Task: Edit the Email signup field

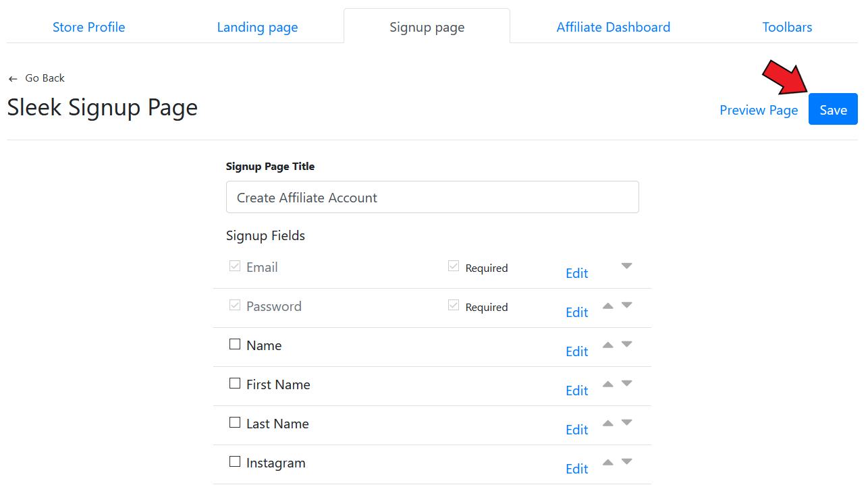Action: click(576, 273)
